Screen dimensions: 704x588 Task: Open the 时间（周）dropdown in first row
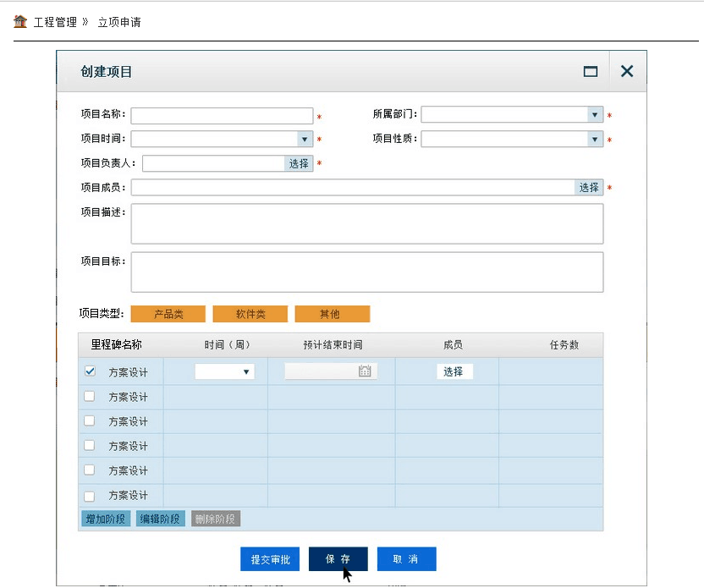246,371
